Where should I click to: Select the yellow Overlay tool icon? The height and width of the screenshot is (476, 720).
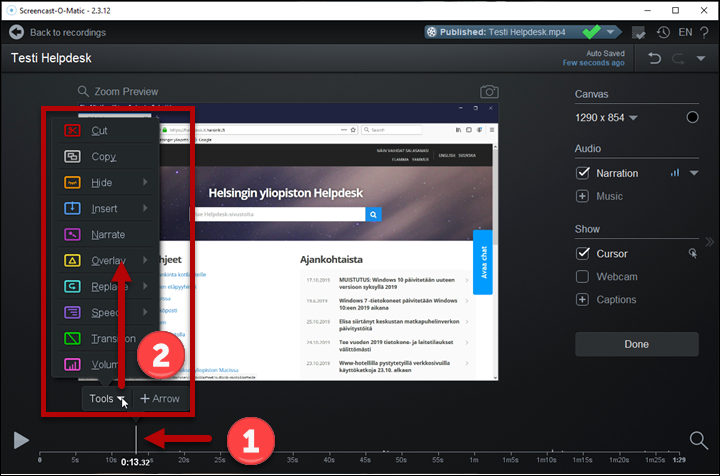pyautogui.click(x=72, y=261)
